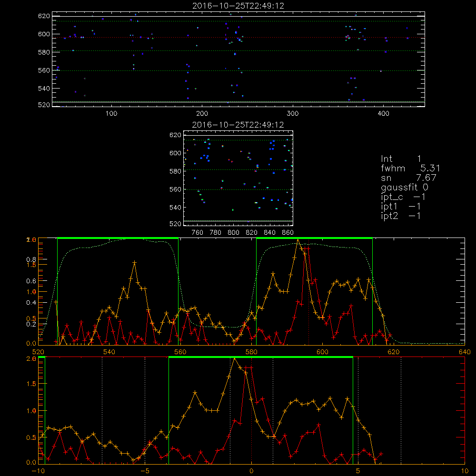The height and width of the screenshot is (476, 476).
Task: Select the "gaussfit 0" parameter line
Action: tap(405, 187)
